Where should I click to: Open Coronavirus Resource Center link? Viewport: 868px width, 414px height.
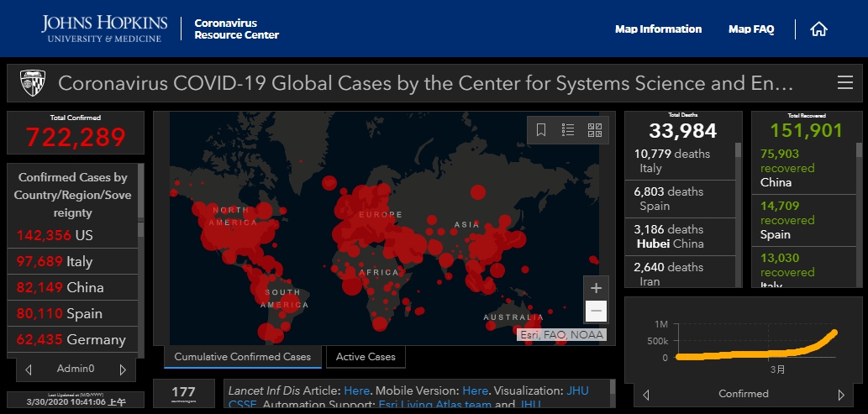[x=236, y=29]
